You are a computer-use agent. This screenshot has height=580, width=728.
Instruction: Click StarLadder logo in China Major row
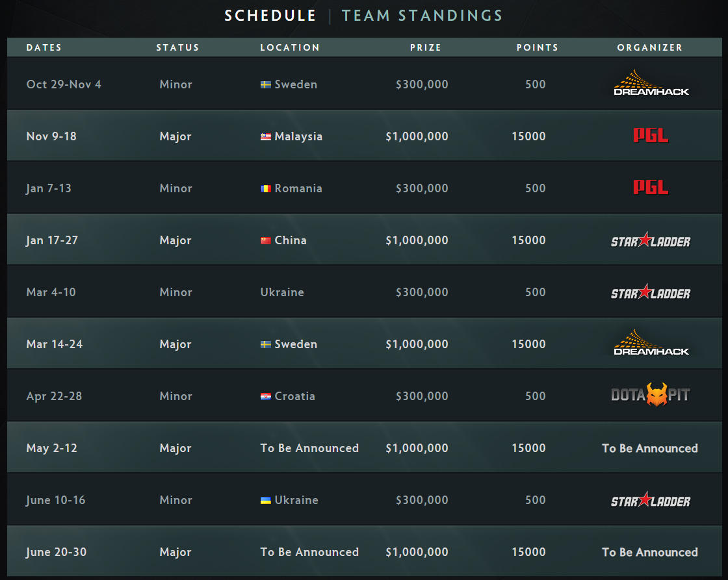(x=651, y=240)
